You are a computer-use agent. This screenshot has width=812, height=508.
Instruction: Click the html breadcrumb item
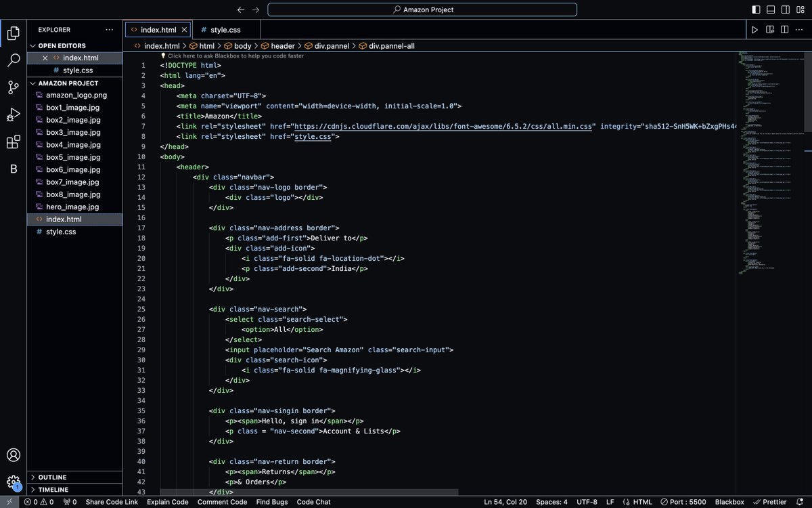point(202,45)
